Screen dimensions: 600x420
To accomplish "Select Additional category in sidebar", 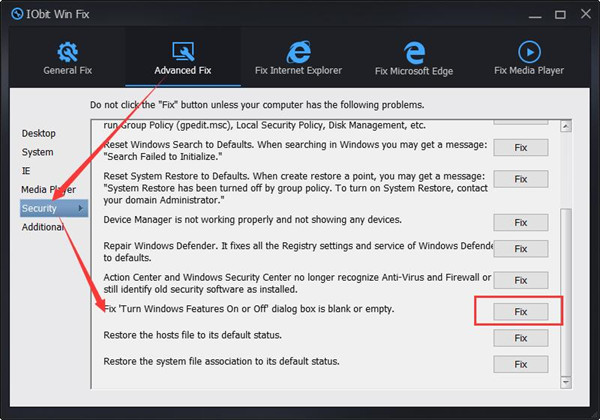I will click(x=43, y=227).
